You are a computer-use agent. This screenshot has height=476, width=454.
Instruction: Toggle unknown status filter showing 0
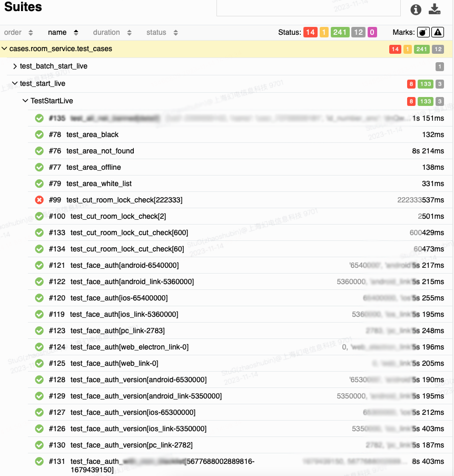tap(372, 32)
